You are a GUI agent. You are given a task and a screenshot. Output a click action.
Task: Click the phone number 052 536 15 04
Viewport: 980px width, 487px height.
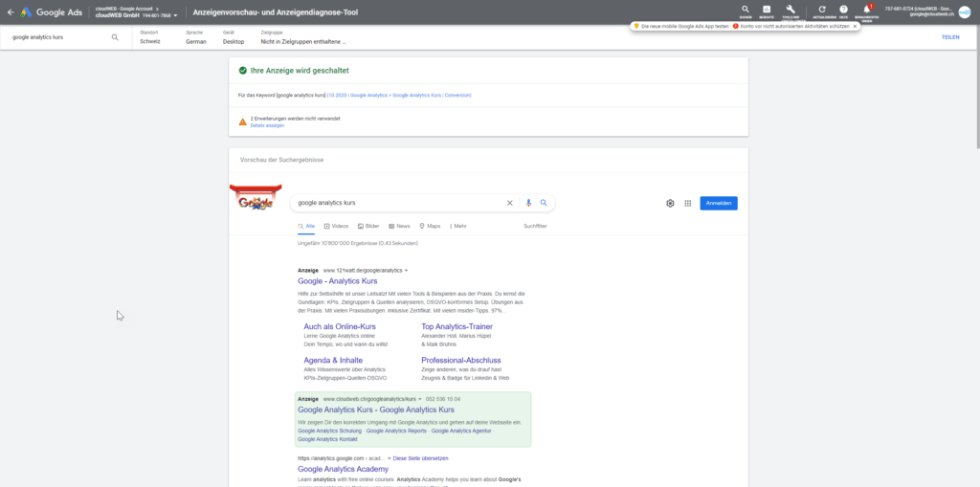tap(443, 399)
